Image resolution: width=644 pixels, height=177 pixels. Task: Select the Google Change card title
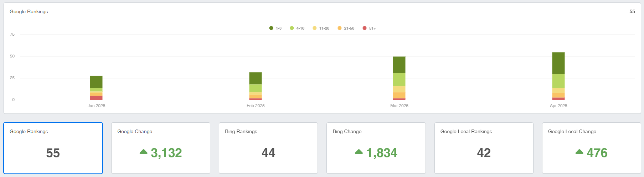(x=135, y=131)
